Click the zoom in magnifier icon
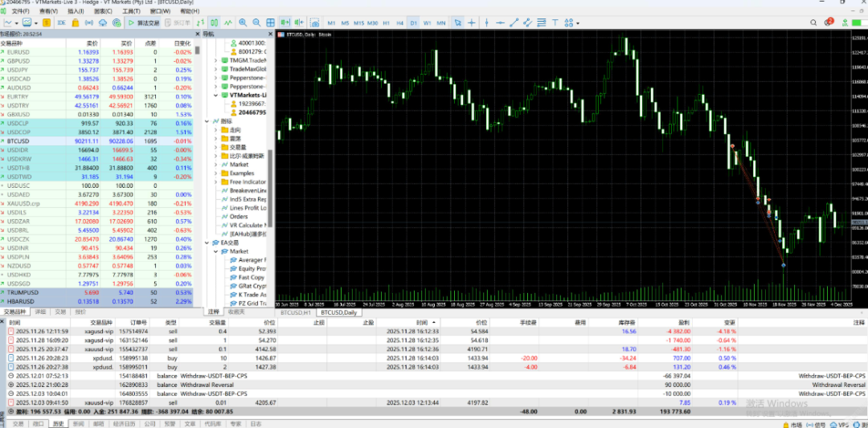Image resolution: width=868 pixels, height=428 pixels. click(x=243, y=22)
